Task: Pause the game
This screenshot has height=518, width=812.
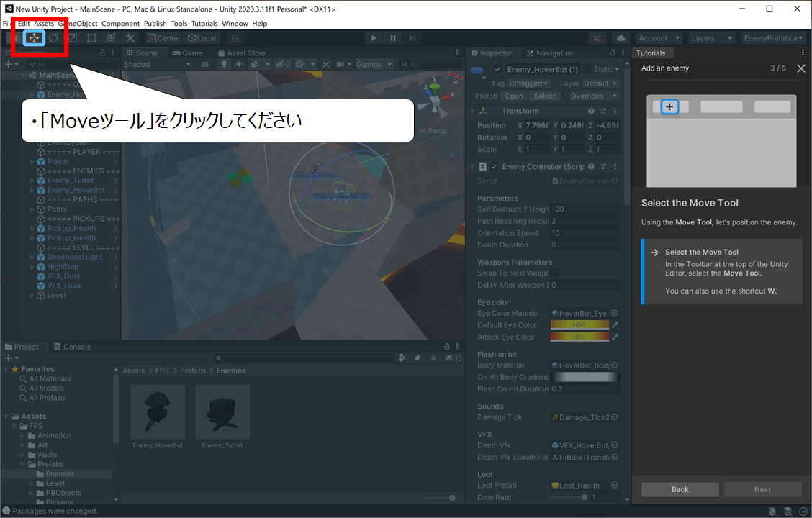Action: pyautogui.click(x=393, y=38)
